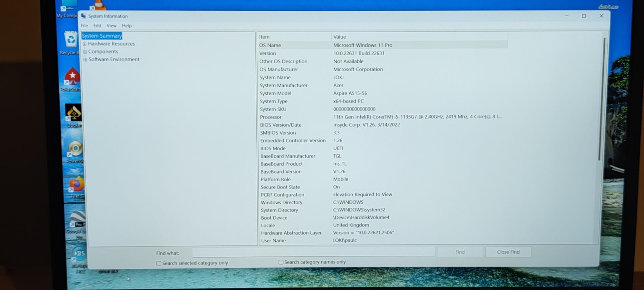Open the Help menu
Screen dimensions: 644x290
point(127,25)
